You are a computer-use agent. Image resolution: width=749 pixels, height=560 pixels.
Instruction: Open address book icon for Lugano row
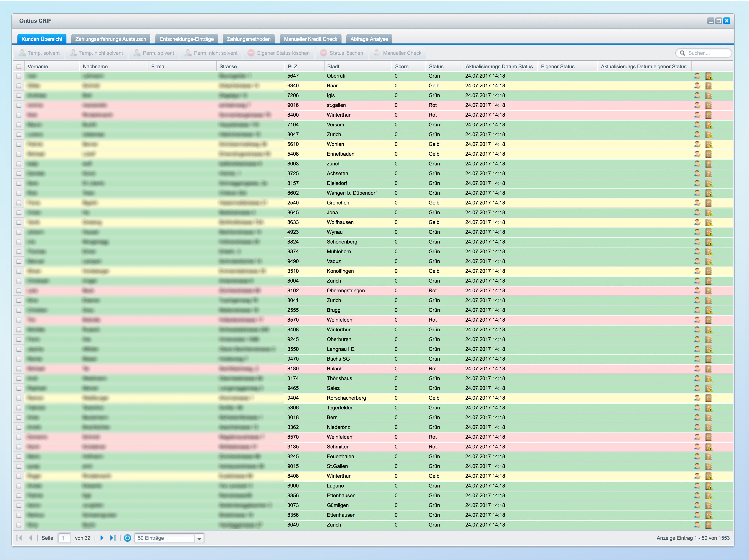[709, 486]
